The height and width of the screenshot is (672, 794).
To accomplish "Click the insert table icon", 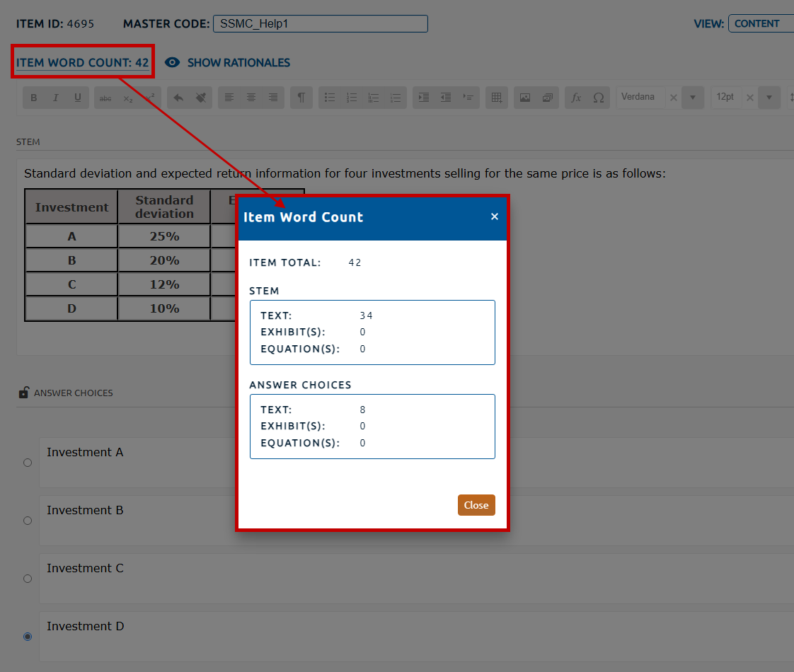I will coord(497,98).
